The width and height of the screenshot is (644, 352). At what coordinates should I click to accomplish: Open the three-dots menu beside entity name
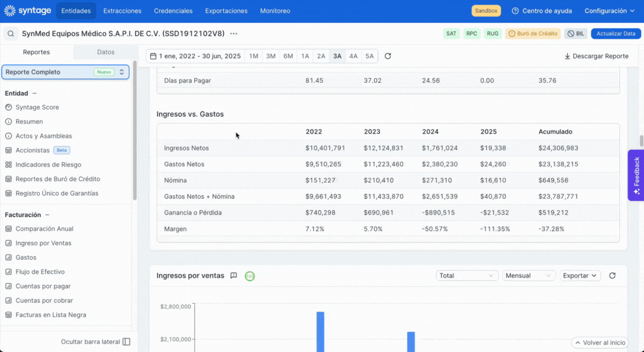tap(234, 34)
